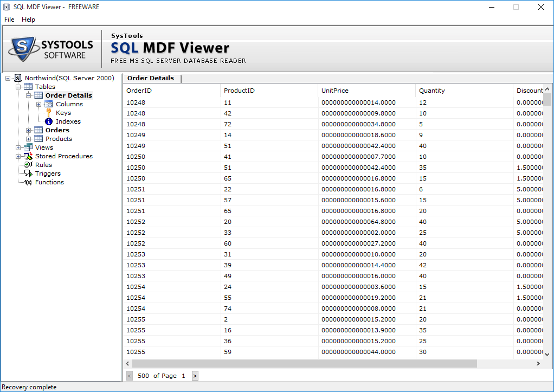Click the Quantity column header

(x=465, y=91)
